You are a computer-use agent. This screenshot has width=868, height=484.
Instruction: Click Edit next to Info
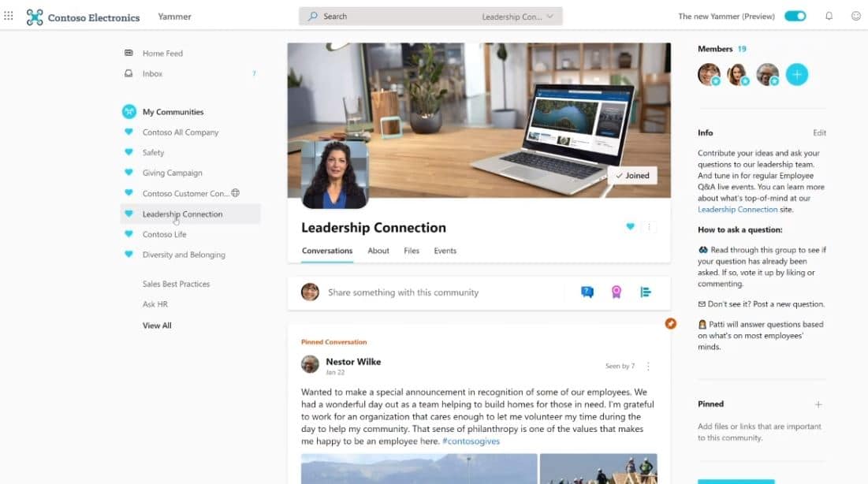point(819,133)
